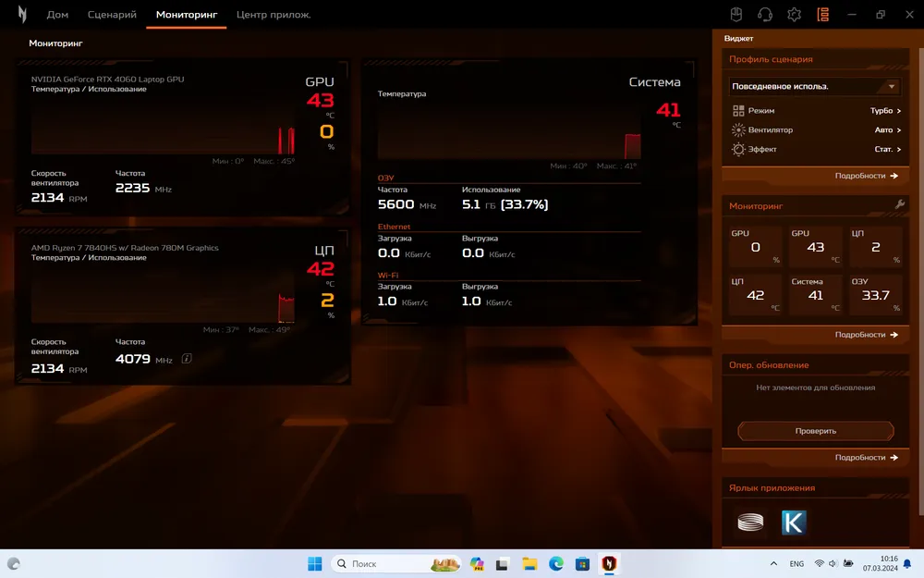Click the GPU 0 % widget tile
This screenshot has height=578, width=924.
755,246
